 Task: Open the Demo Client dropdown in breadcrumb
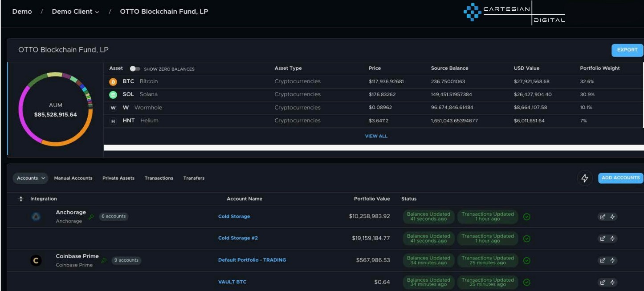(75, 12)
